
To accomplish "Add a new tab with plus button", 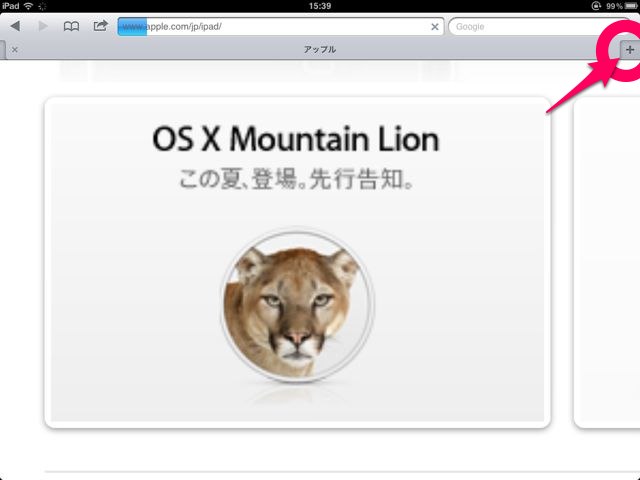I will (x=630, y=50).
